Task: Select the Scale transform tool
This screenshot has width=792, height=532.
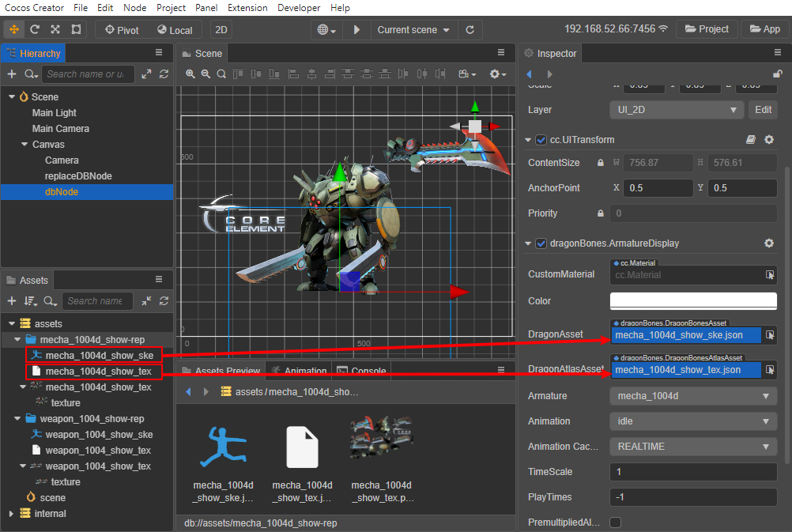Action: 55,29
